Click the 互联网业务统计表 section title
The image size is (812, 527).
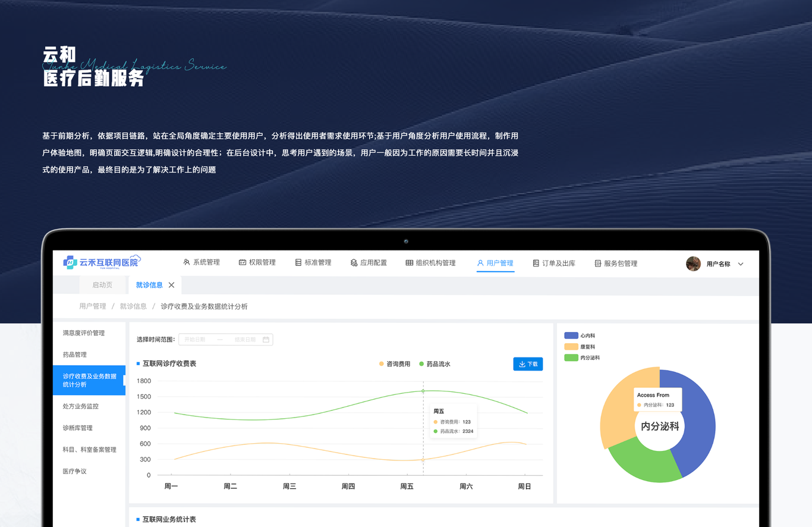pyautogui.click(x=169, y=519)
